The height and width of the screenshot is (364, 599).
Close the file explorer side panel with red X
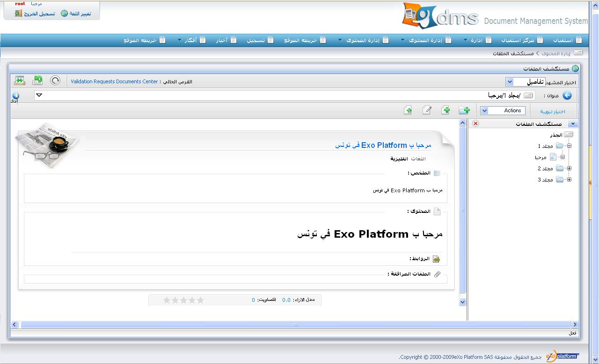(475, 124)
